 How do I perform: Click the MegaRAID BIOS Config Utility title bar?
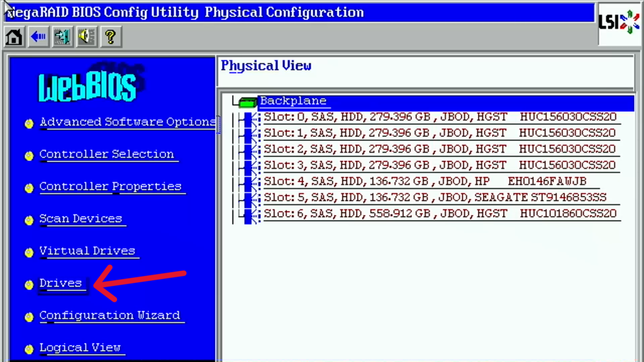point(299,13)
